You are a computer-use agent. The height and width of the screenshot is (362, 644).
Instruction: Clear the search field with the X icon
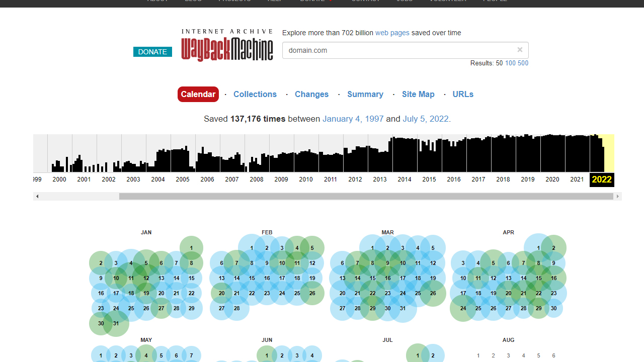pyautogui.click(x=520, y=50)
